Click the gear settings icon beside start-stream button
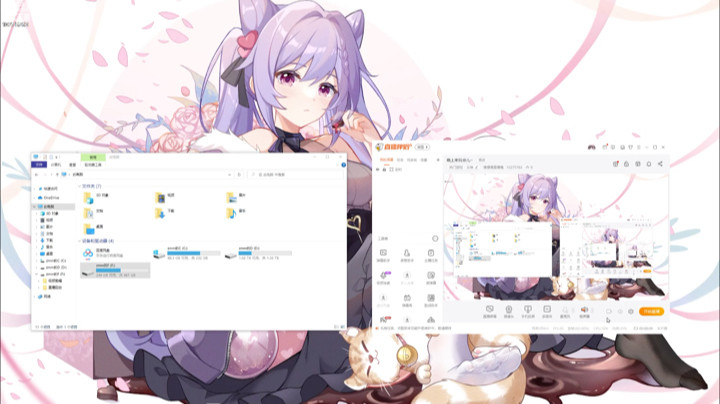Viewport: 720px width, 404px height. tap(631, 311)
